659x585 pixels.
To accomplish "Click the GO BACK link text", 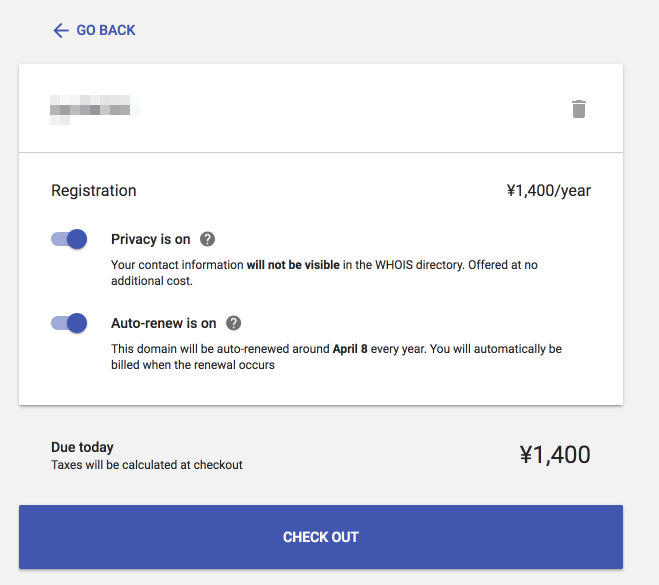I will point(106,30).
